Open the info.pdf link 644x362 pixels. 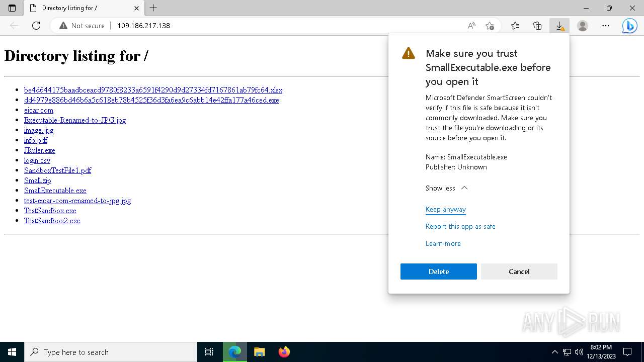(x=36, y=140)
